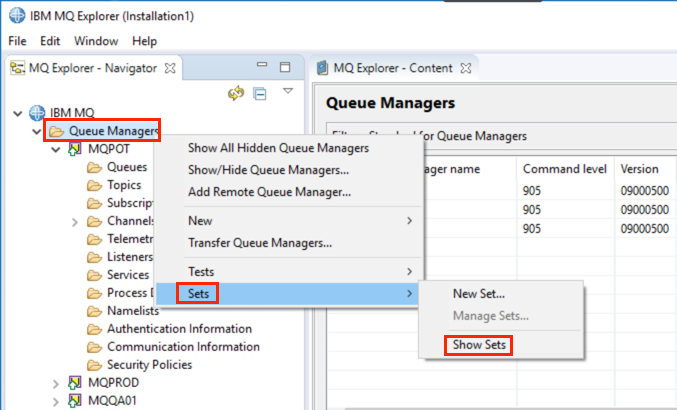Open the Navigator view menu triangle
The image size is (677, 410).
pyautogui.click(x=288, y=91)
